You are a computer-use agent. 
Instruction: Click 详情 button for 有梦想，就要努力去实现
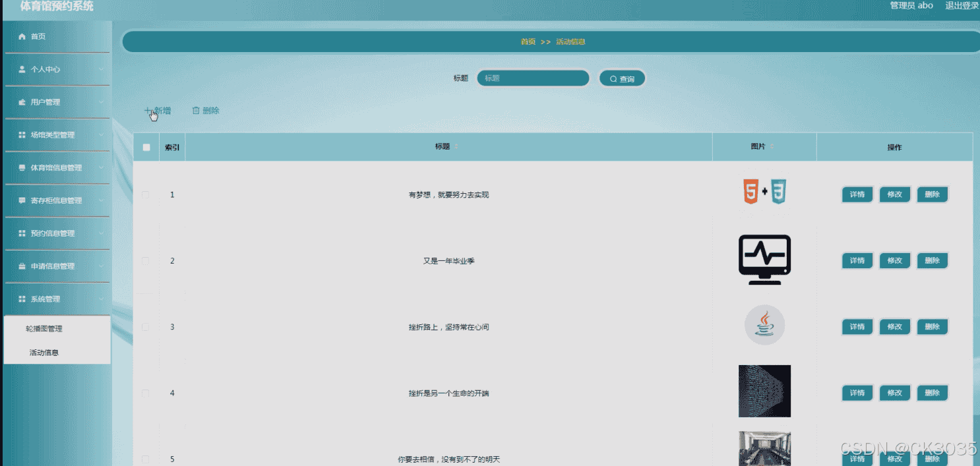tap(856, 194)
